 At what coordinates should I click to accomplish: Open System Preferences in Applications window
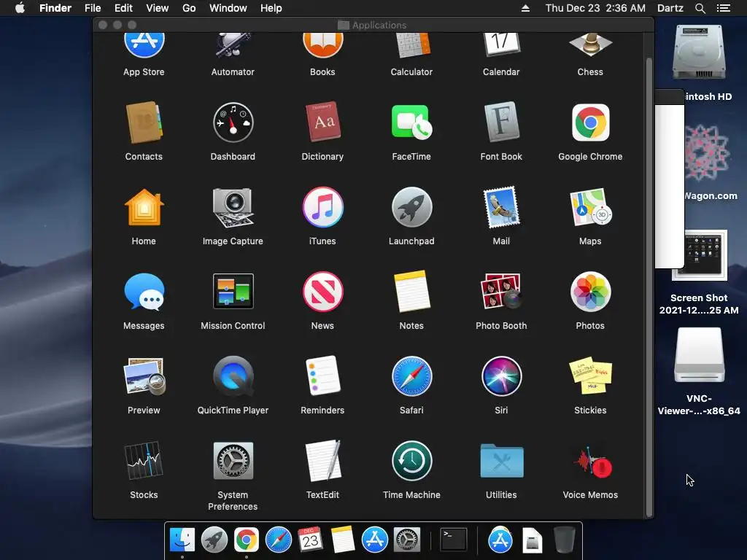(x=233, y=461)
